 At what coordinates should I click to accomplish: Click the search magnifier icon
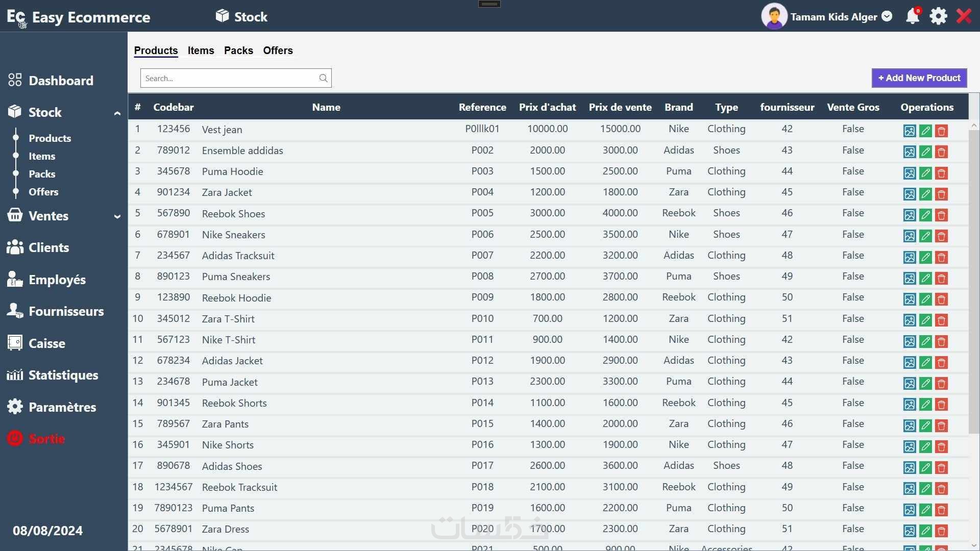(x=323, y=78)
